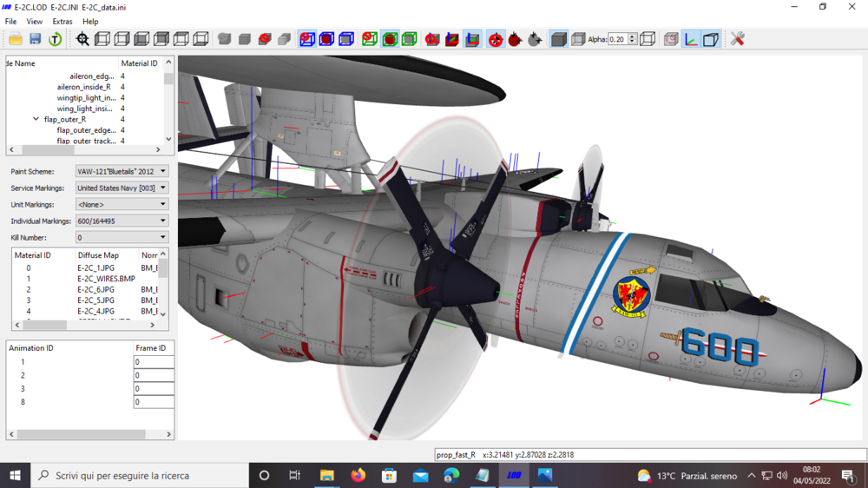Viewport: 868px width, 488px height.
Task: Toggle the gray cube with axes icon
Action: [x=472, y=39]
